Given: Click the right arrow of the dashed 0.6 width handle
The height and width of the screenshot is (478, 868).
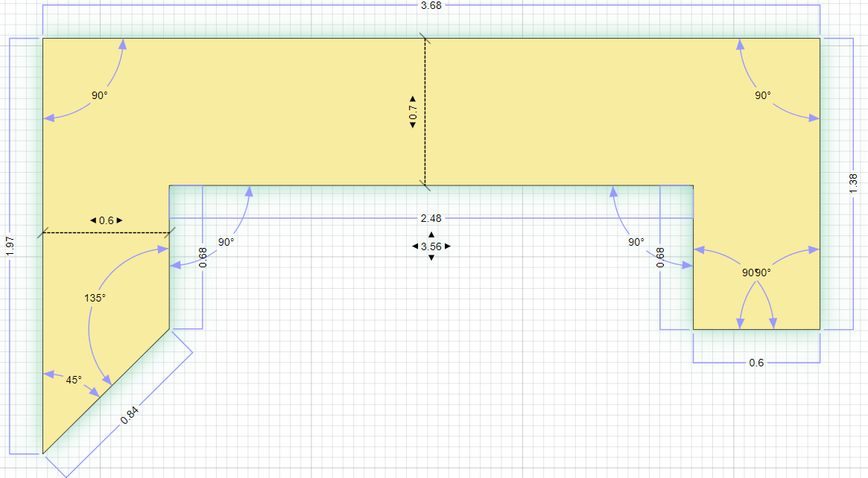Looking at the screenshot, I should point(119,220).
